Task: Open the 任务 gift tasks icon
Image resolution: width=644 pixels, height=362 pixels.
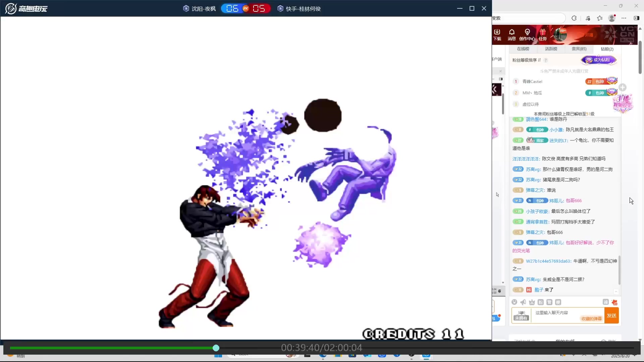Action: click(x=543, y=35)
